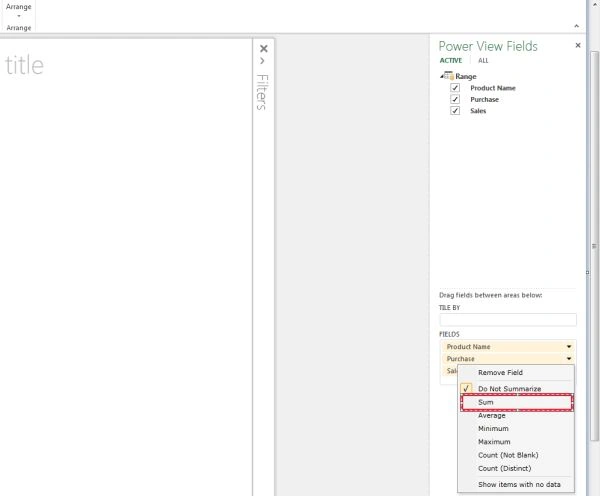Click the title placeholder text
The height and width of the screenshot is (496, 600).
coord(24,65)
